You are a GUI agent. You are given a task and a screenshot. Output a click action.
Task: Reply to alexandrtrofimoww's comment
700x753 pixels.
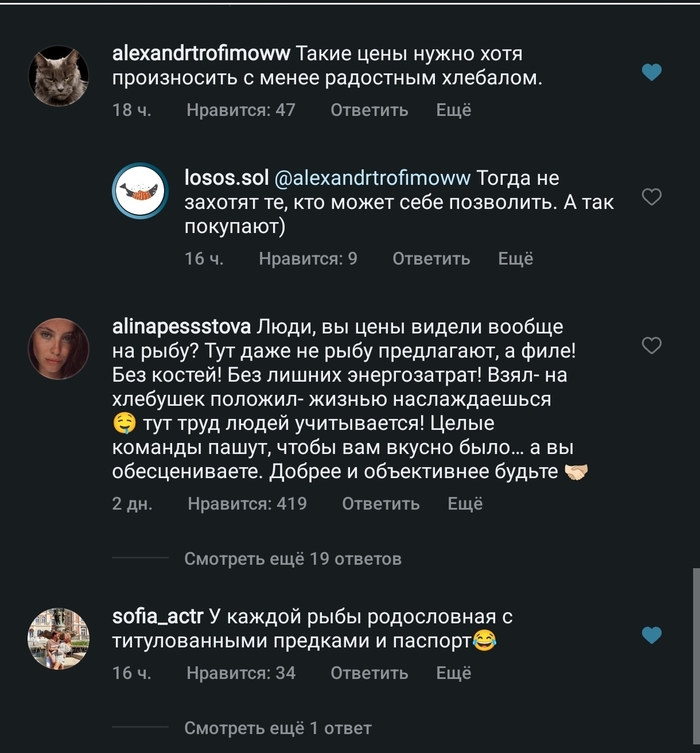point(369,110)
